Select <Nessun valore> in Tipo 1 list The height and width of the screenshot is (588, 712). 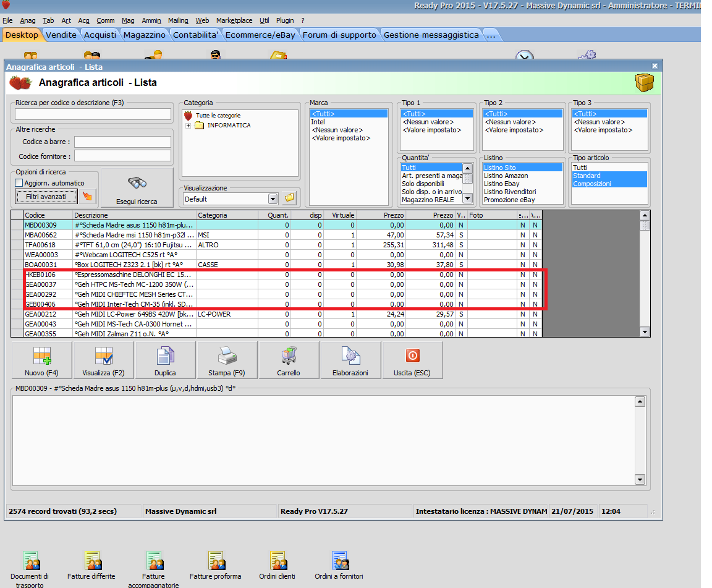point(436,122)
